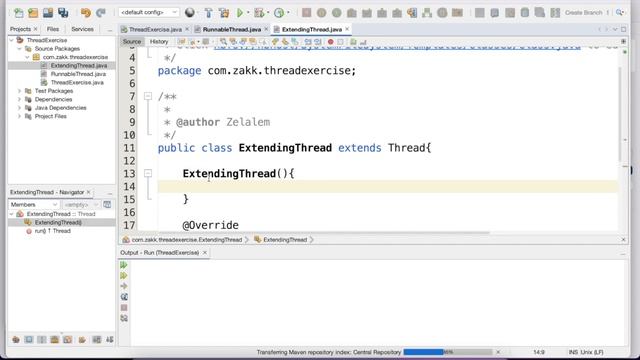Screen dimensions: 640x360
Task: Click the Source view button
Action: point(131,42)
